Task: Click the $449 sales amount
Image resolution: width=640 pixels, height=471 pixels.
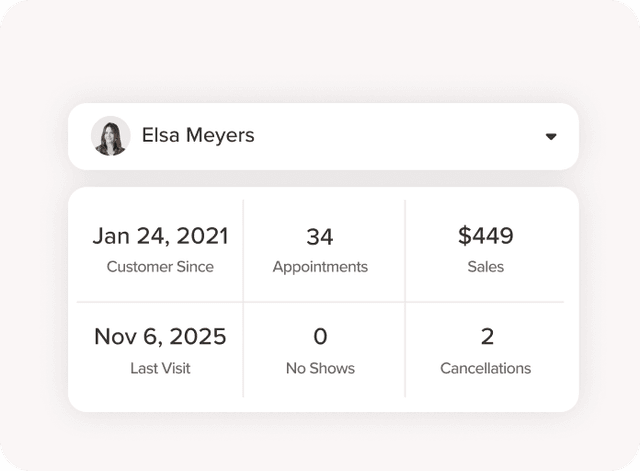Action: point(486,236)
